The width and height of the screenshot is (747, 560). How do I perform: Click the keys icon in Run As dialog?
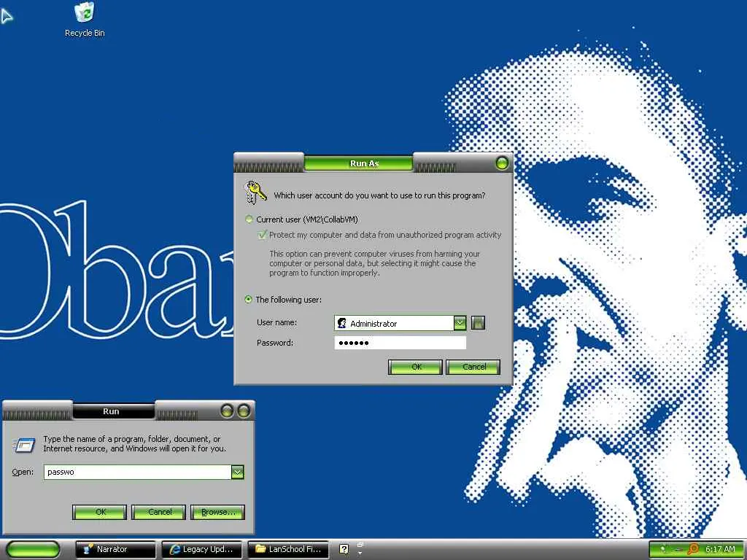pos(255,192)
